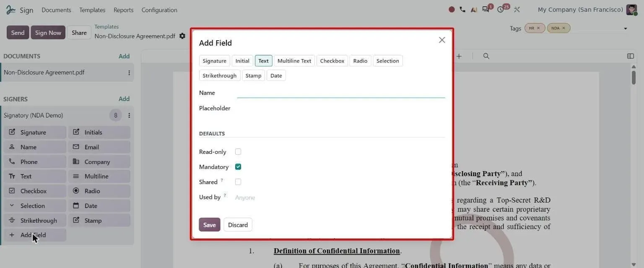This screenshot has height=268, width=644.
Task: Open the AI assistant icon in top bar
Action: [474, 9]
